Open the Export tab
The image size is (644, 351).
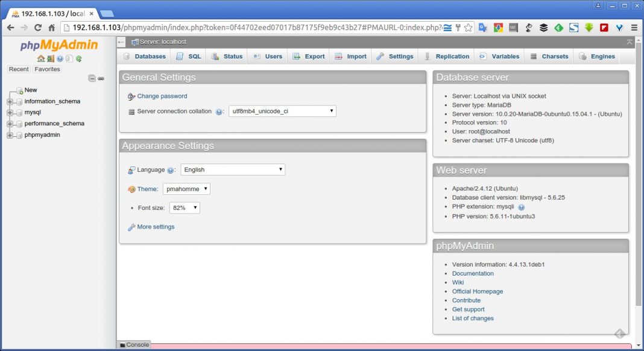[x=309, y=56]
